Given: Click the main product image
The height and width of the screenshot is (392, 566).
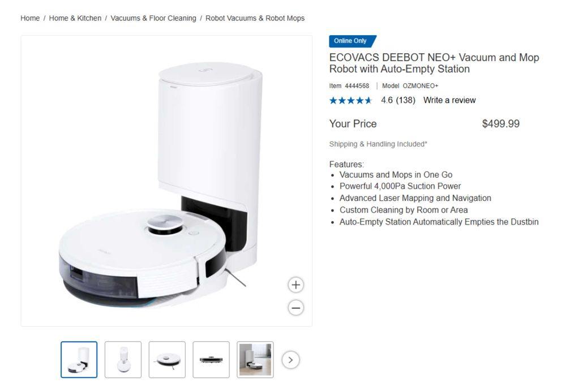Looking at the screenshot, I should pyautogui.click(x=166, y=181).
